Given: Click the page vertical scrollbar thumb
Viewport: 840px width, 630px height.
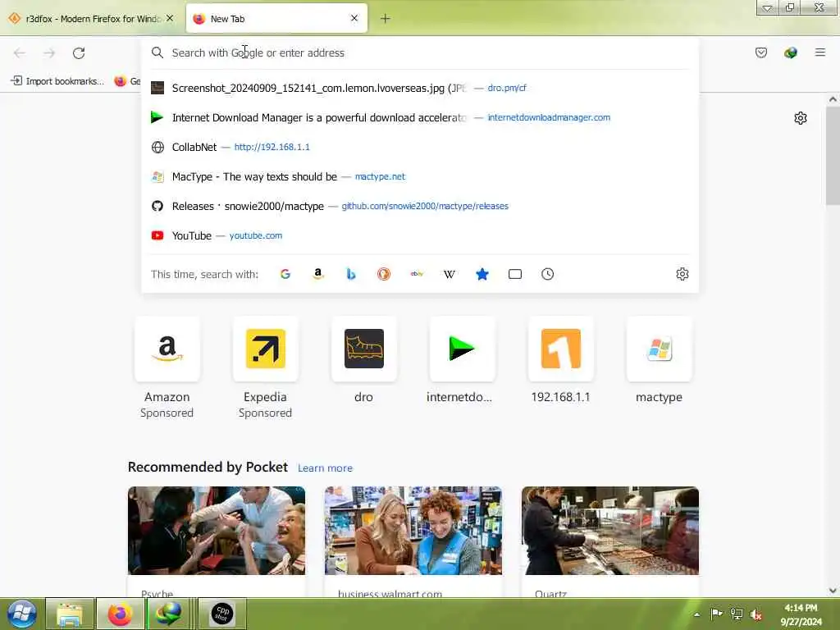Looking at the screenshot, I should pyautogui.click(x=833, y=155).
